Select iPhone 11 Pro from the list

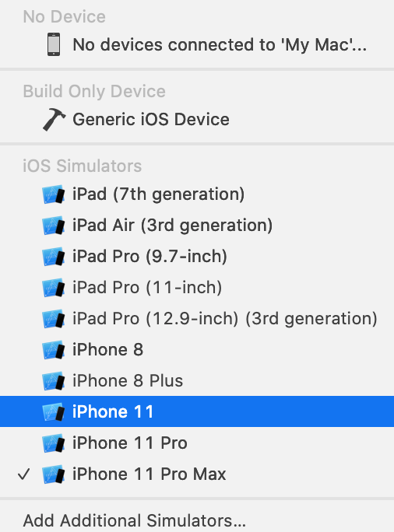pyautogui.click(x=197, y=443)
